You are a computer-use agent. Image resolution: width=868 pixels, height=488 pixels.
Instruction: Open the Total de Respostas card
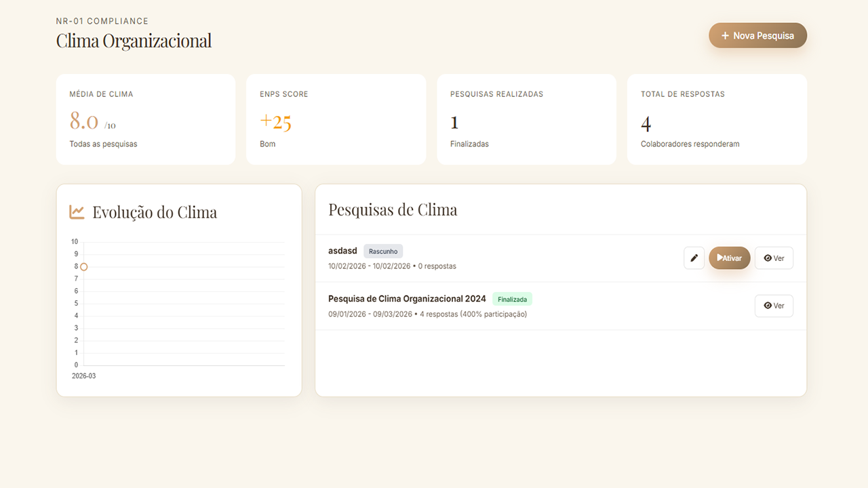pos(717,119)
